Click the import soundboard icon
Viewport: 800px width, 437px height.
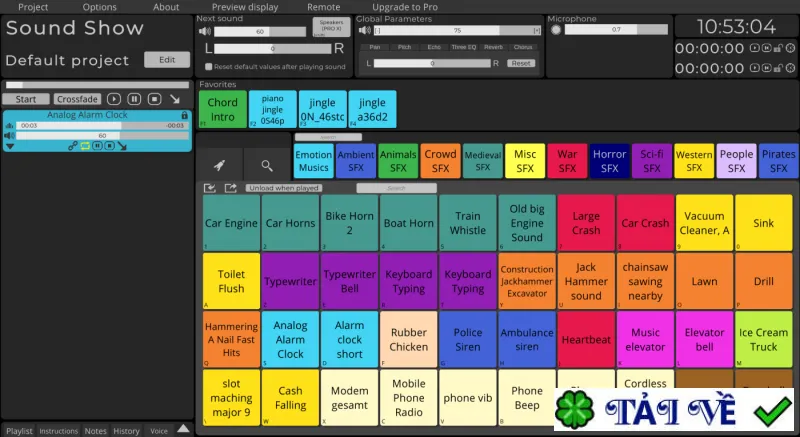(210, 188)
